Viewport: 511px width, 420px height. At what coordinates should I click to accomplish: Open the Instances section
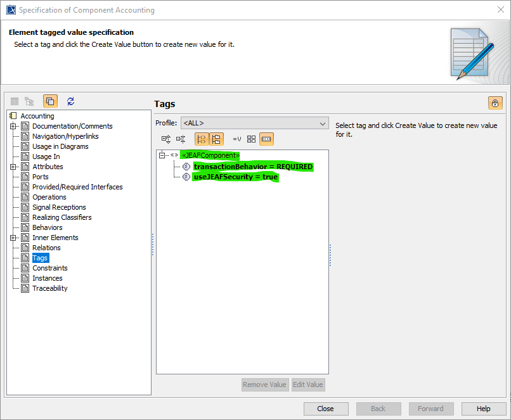[x=48, y=278]
